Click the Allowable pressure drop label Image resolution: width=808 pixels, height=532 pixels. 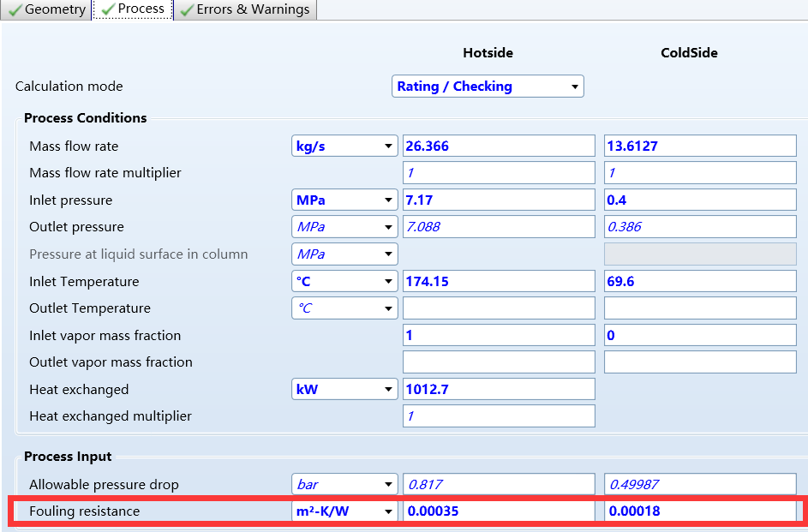pyautogui.click(x=104, y=485)
